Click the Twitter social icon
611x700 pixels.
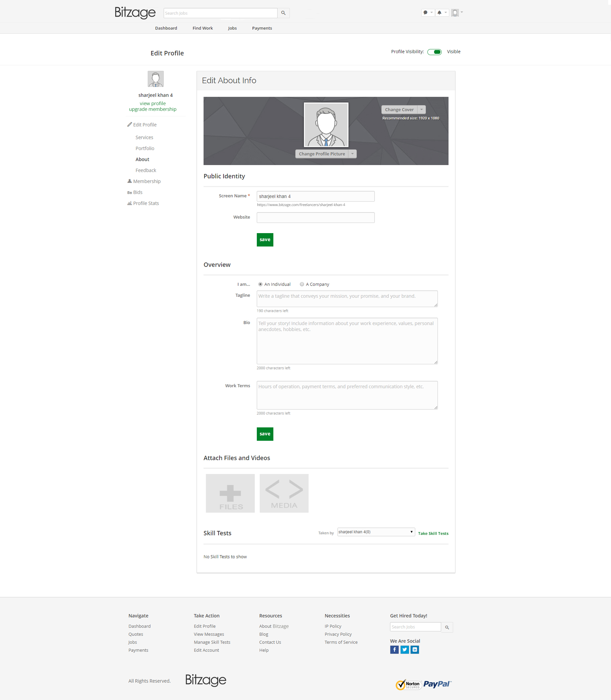coord(404,649)
